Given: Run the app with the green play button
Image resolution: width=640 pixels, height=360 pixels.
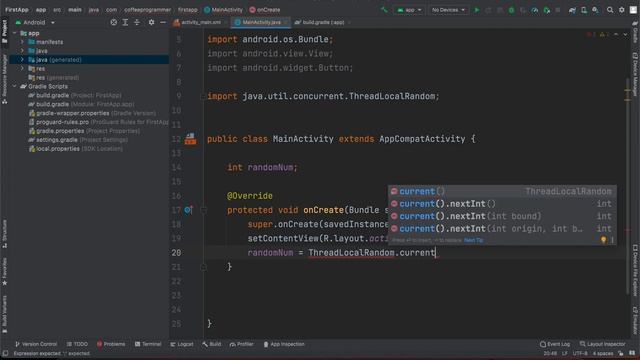Looking at the screenshot, I should (476, 10).
